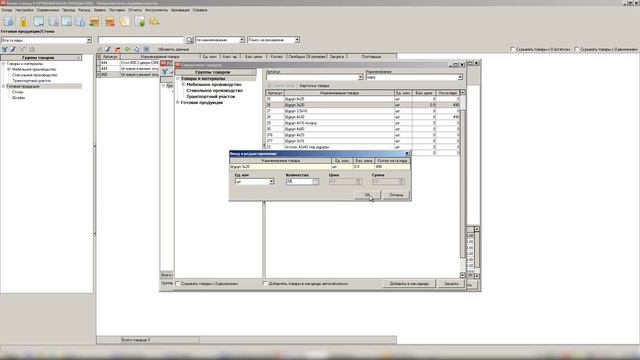Collapse 'Товары и материалы' in dialog tree
The width and height of the screenshot is (640, 360).
point(178,78)
